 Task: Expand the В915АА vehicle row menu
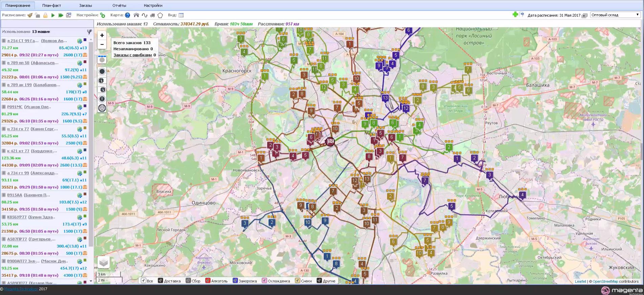coord(4,195)
